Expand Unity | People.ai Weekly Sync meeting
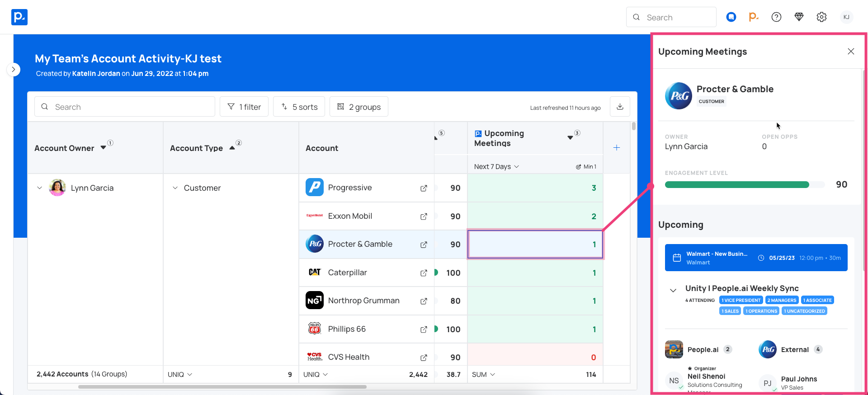The height and width of the screenshot is (395, 868). tap(673, 290)
